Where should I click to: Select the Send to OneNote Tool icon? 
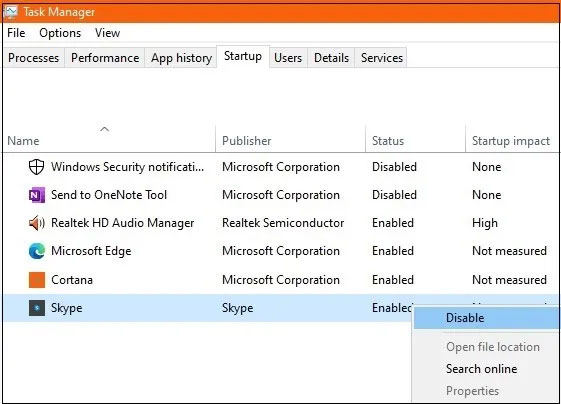point(37,195)
